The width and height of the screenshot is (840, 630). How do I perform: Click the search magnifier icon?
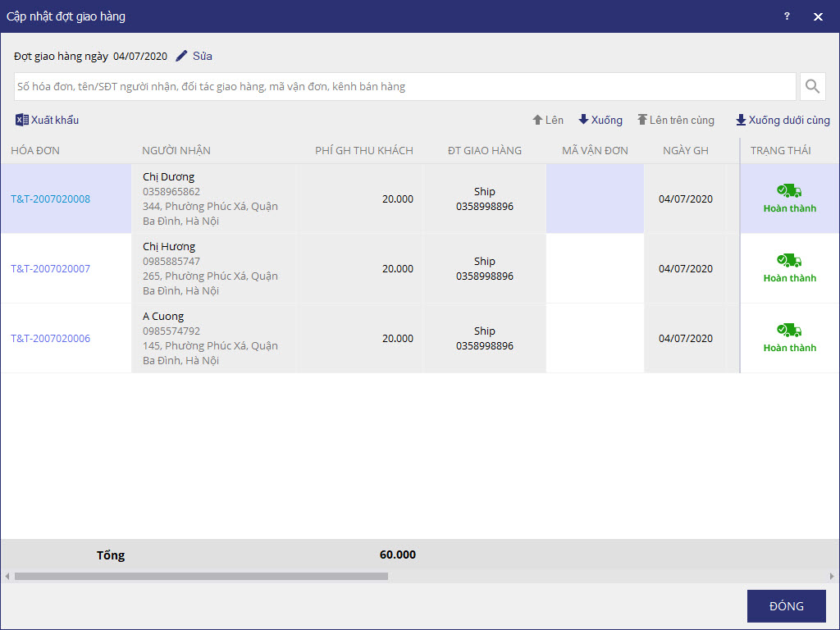pyautogui.click(x=812, y=86)
